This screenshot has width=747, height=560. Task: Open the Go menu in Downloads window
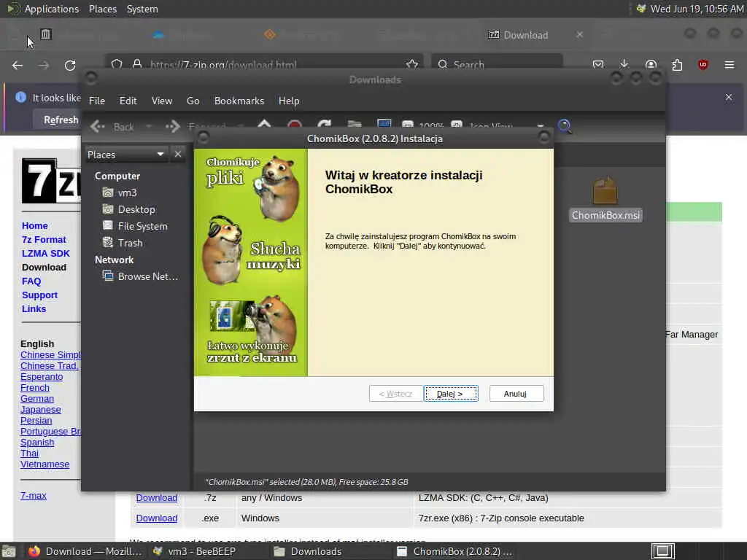coord(193,101)
